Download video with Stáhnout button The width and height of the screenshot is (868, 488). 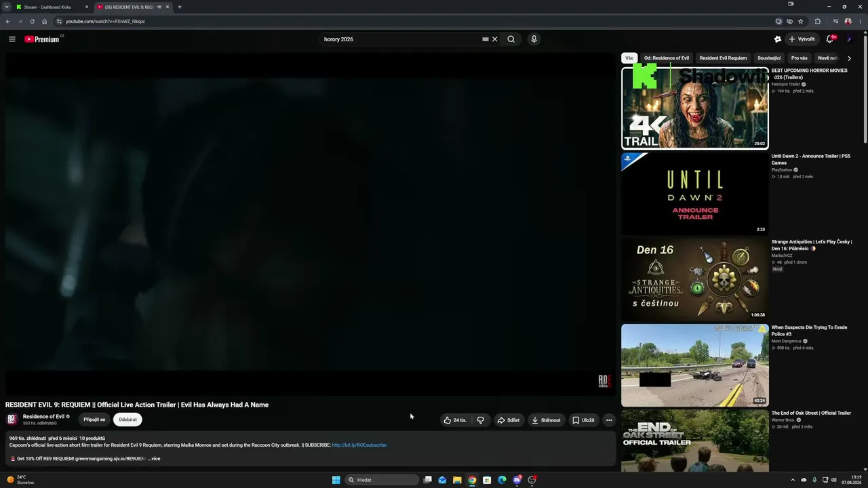547,420
